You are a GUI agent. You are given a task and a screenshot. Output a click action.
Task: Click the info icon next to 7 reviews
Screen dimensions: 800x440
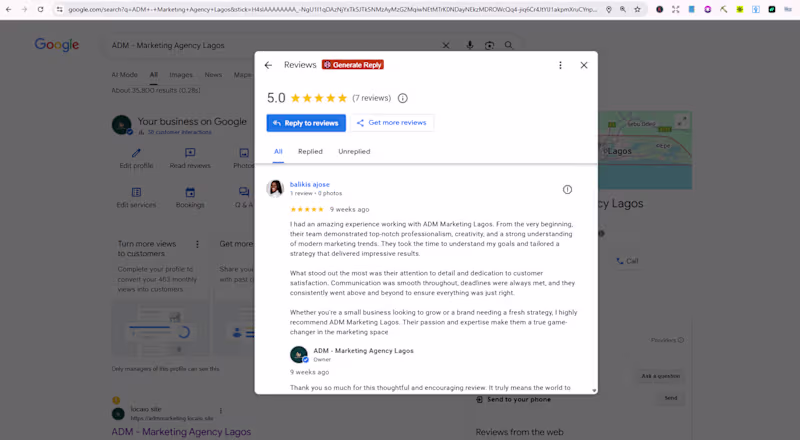click(403, 98)
